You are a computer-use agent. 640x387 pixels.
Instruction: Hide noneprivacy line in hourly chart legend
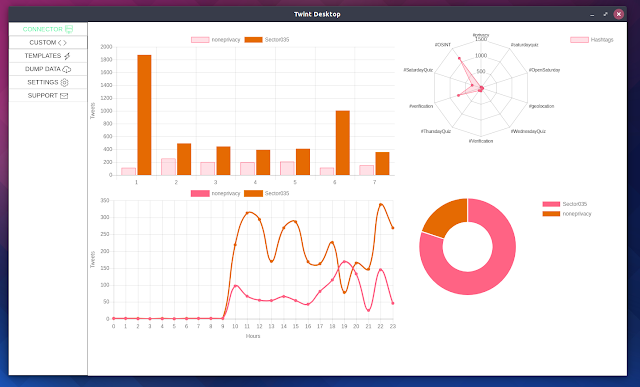point(216,194)
